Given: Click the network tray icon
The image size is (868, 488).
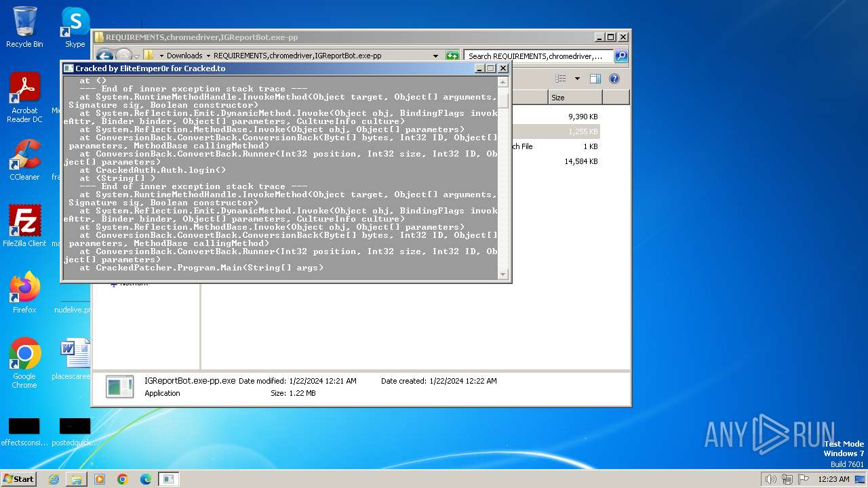Looking at the screenshot, I should (x=787, y=479).
